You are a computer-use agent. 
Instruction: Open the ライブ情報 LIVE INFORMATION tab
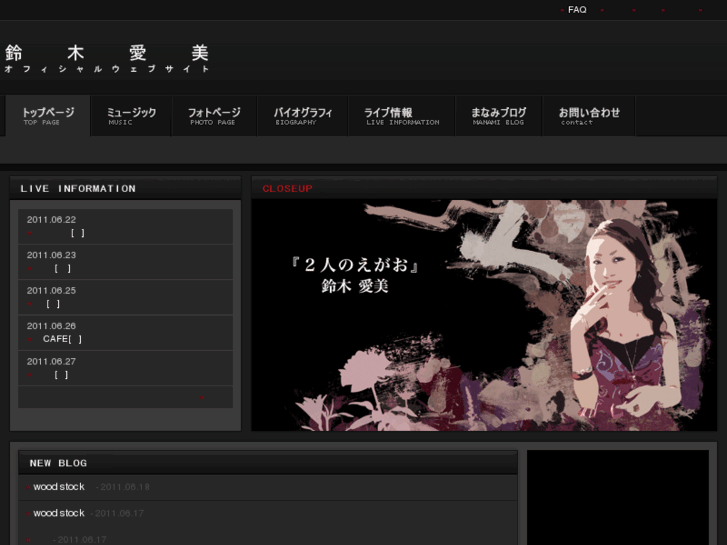point(402,116)
